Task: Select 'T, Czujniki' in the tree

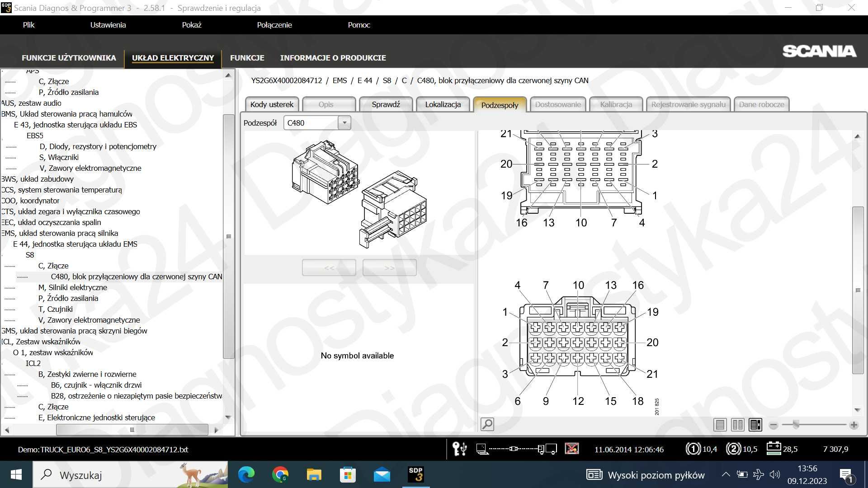Action: pyautogui.click(x=56, y=309)
